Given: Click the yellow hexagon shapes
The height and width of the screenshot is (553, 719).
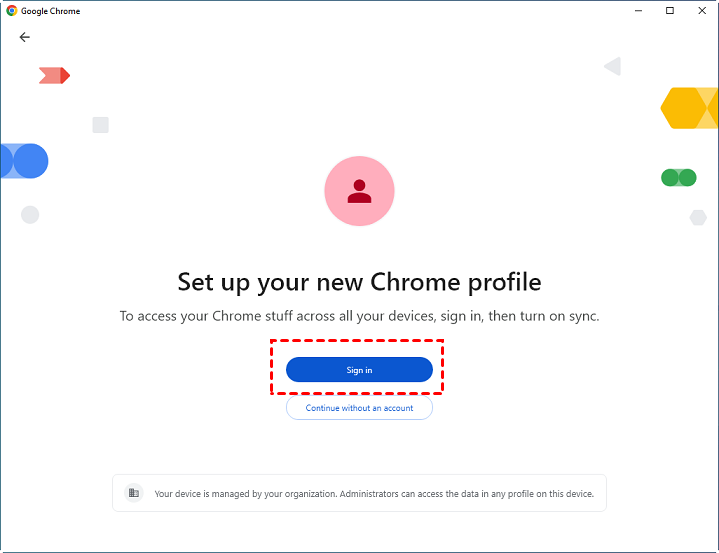Looking at the screenshot, I should (689, 108).
